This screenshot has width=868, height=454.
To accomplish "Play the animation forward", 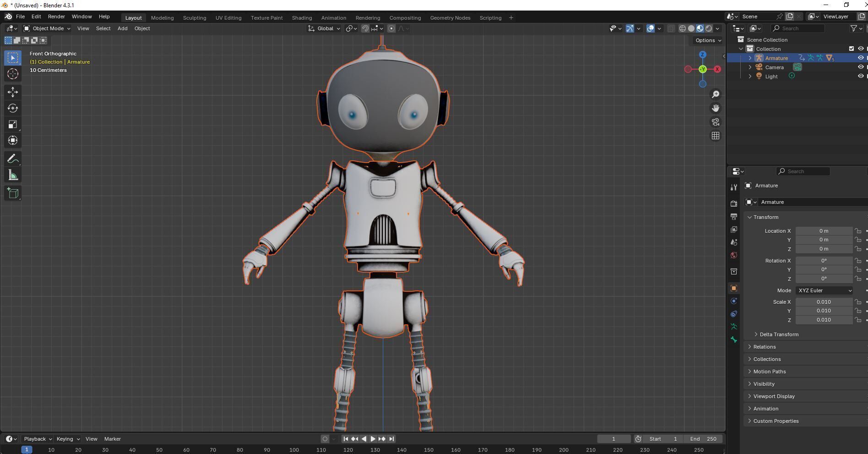I will tap(373, 439).
